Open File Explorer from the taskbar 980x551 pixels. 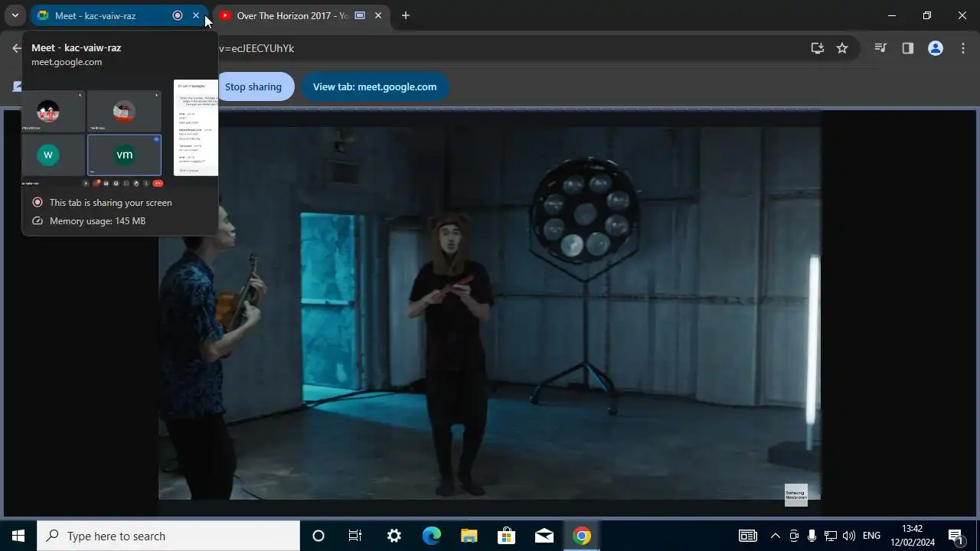pyautogui.click(x=469, y=536)
